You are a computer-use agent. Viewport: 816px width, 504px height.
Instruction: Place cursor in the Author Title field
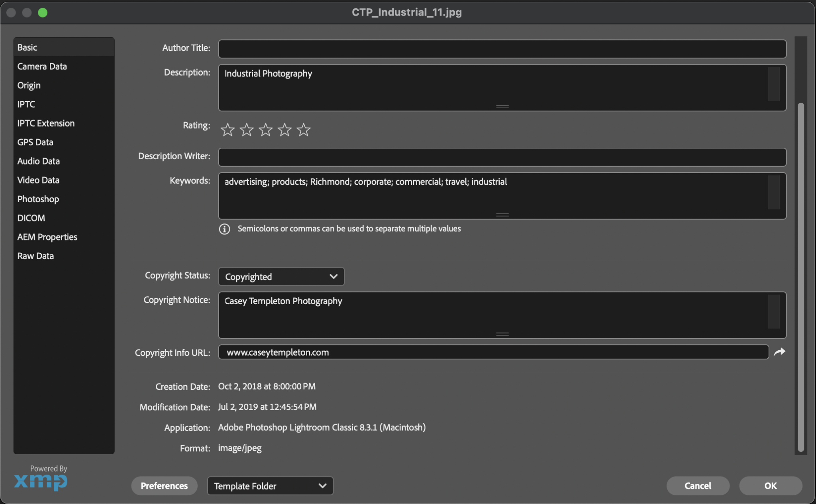coord(502,48)
